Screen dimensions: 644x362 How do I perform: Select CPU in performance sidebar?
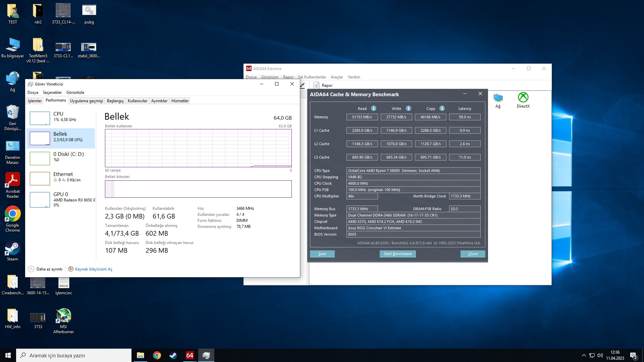(61, 118)
